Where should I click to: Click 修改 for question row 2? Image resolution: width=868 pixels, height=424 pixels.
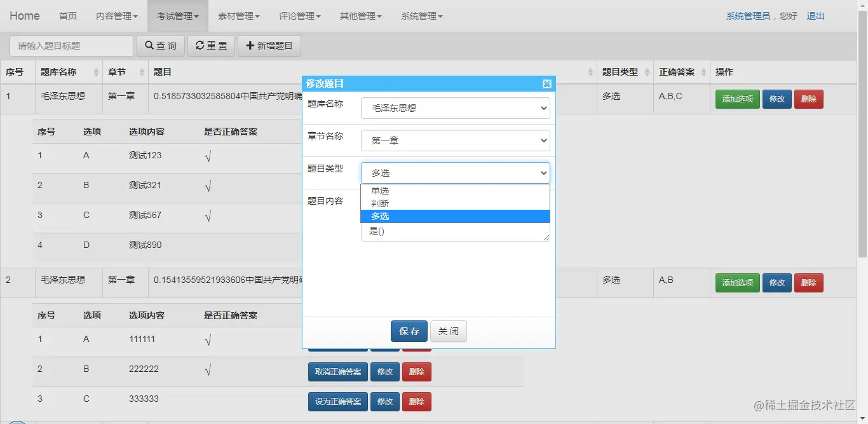(x=777, y=283)
